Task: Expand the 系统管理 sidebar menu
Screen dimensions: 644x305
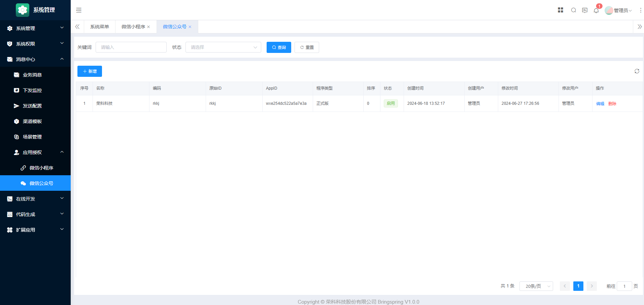Action: pyautogui.click(x=35, y=28)
